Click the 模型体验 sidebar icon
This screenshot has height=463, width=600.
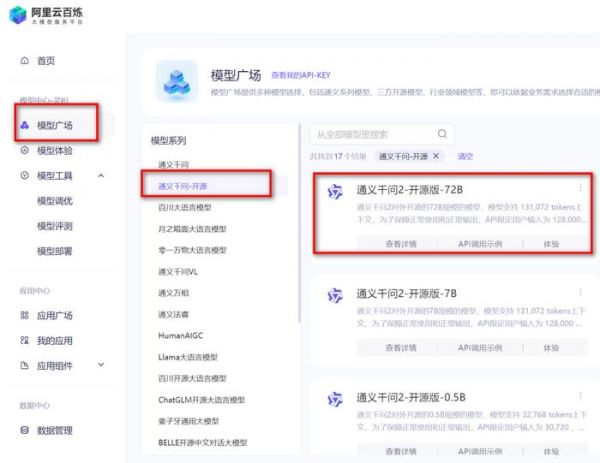(x=25, y=150)
